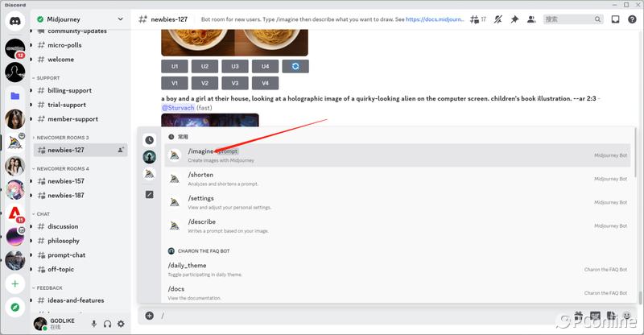Mute microphone in user panel
Screen dimensions: 644x335
[94, 324]
